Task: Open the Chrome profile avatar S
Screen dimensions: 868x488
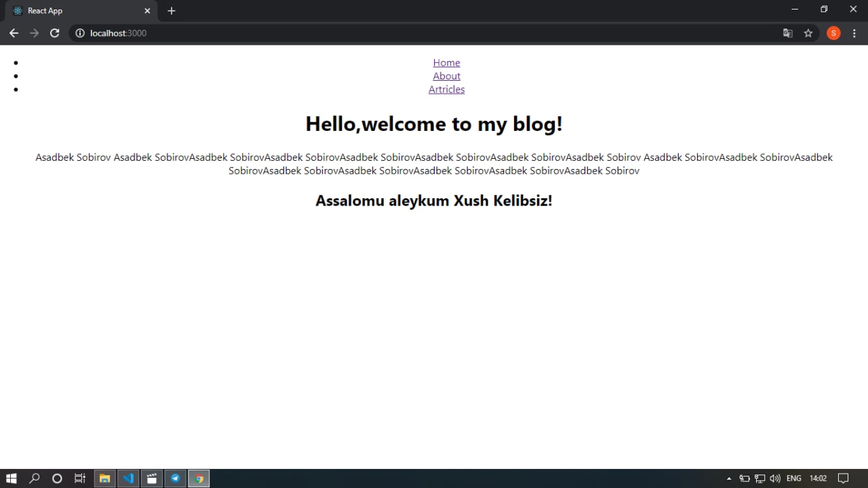Action: coord(833,33)
